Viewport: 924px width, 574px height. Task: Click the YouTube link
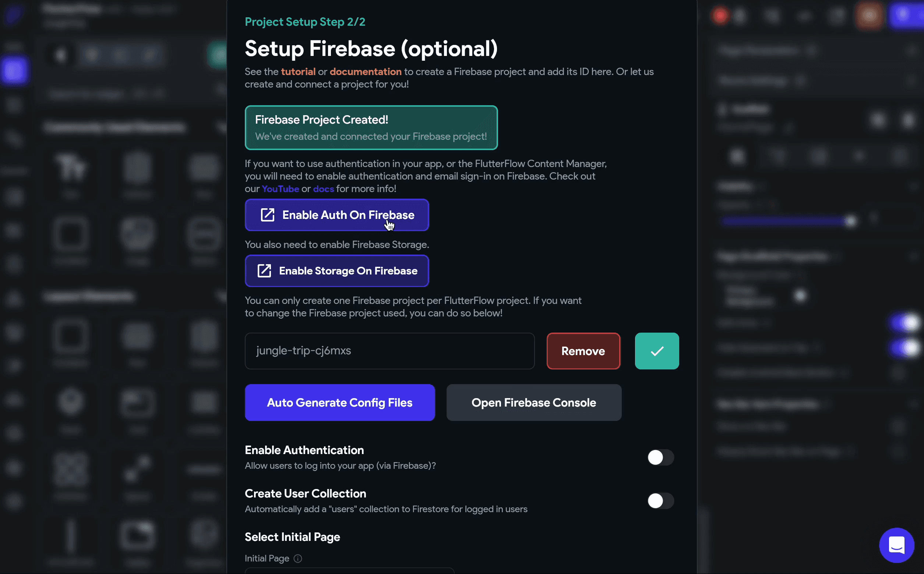point(280,189)
